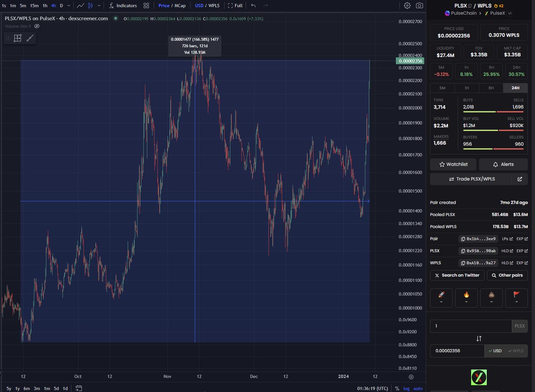Copy the WPLS address 0xA10...9a27
The image size is (535, 392).
(x=477, y=263)
